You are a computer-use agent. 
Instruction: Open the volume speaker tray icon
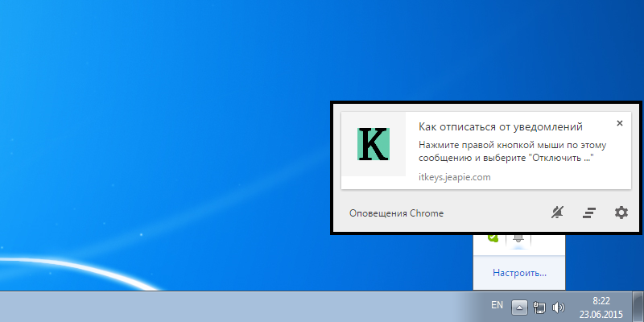559,307
